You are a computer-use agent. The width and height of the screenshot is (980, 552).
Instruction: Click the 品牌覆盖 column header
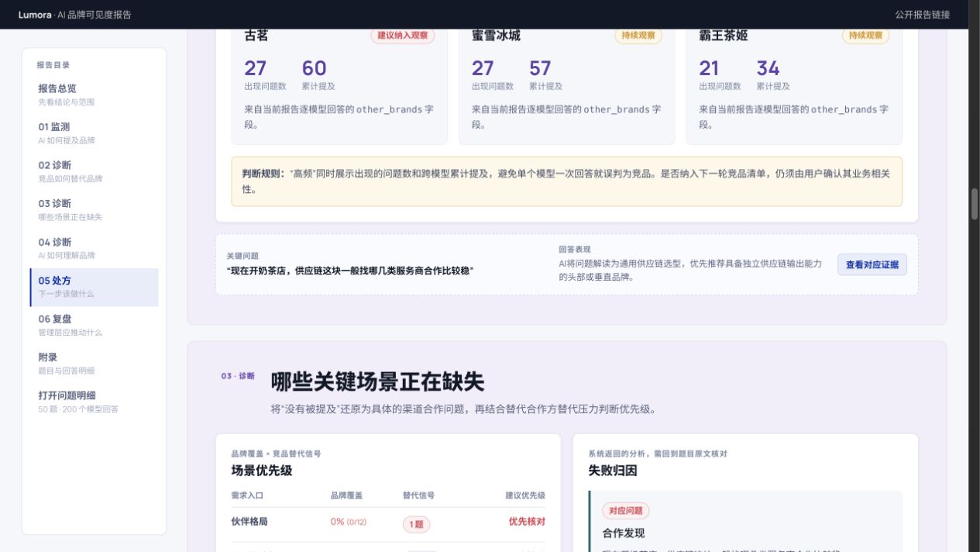click(346, 495)
